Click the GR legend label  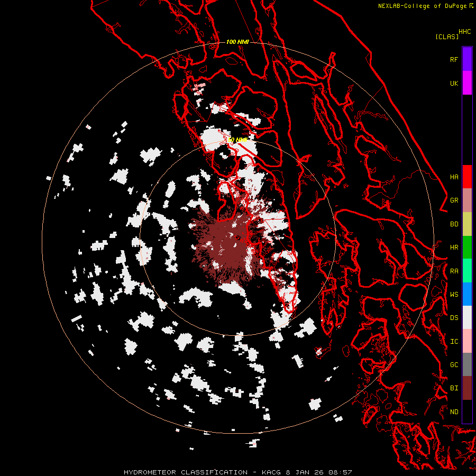point(454,200)
